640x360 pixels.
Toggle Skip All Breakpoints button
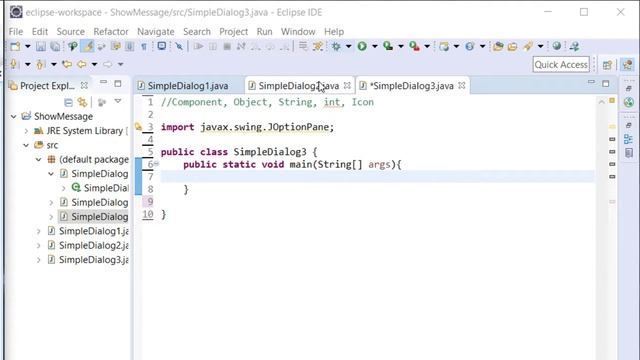coord(179,46)
